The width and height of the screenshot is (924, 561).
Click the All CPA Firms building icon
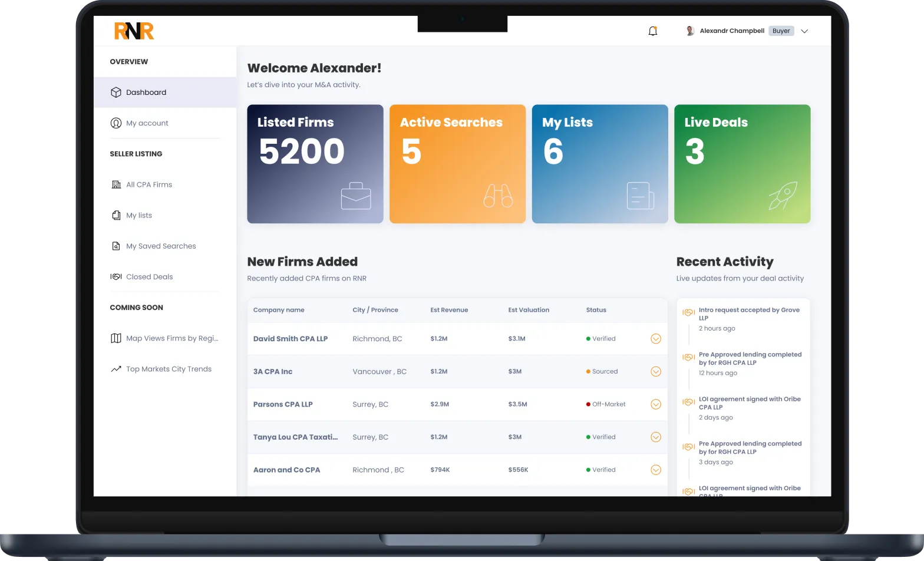116,184
